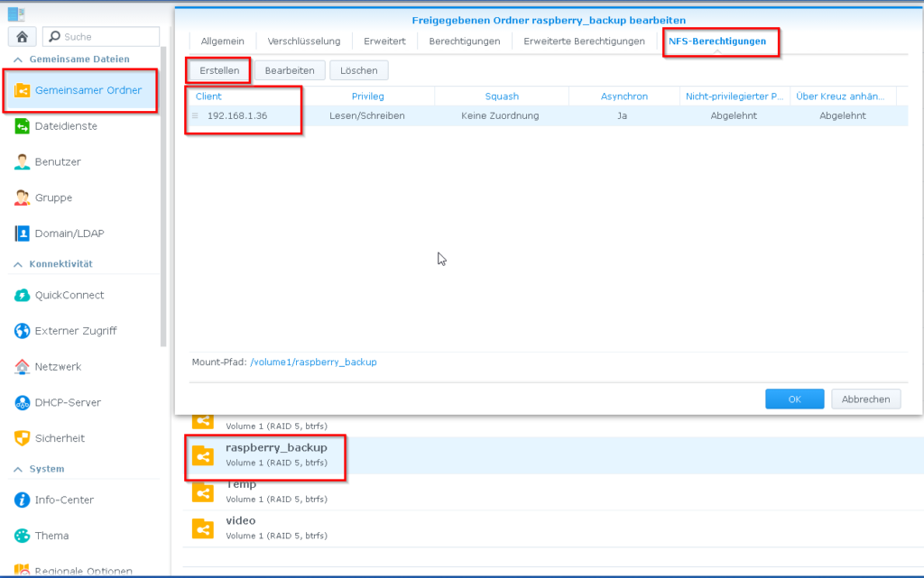The height and width of the screenshot is (578, 924).
Task: Click the Home icon in the control panel
Action: click(22, 37)
